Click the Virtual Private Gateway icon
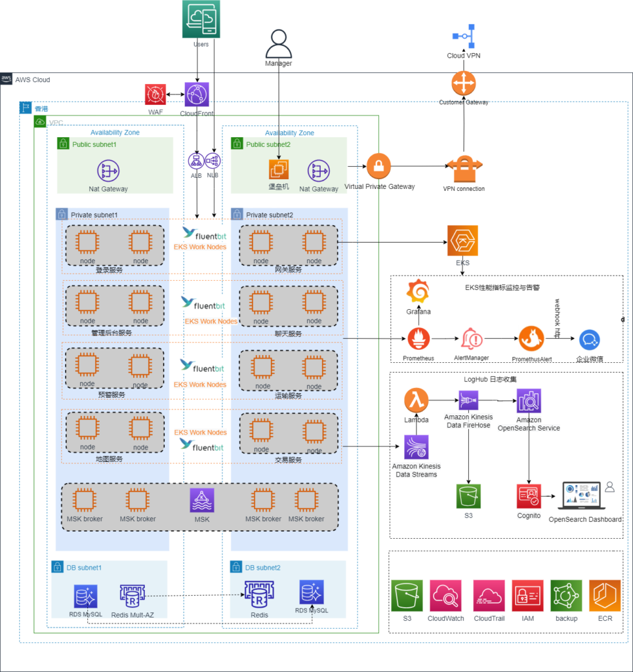Viewport: 633px width, 672px height. pos(378,166)
